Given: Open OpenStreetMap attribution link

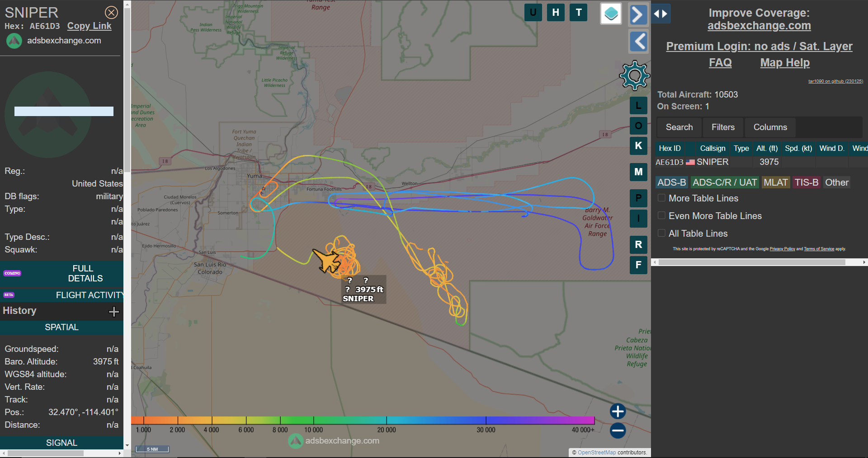Looking at the screenshot, I should coord(597,452).
